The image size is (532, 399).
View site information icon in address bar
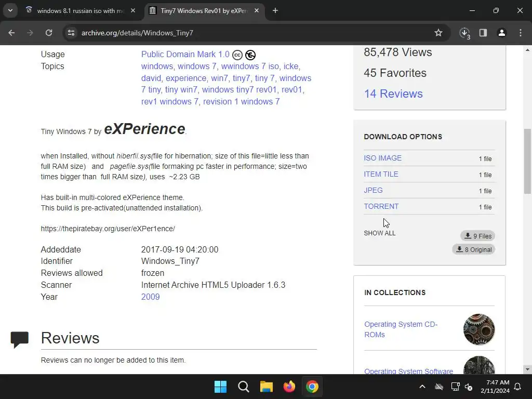click(x=71, y=33)
